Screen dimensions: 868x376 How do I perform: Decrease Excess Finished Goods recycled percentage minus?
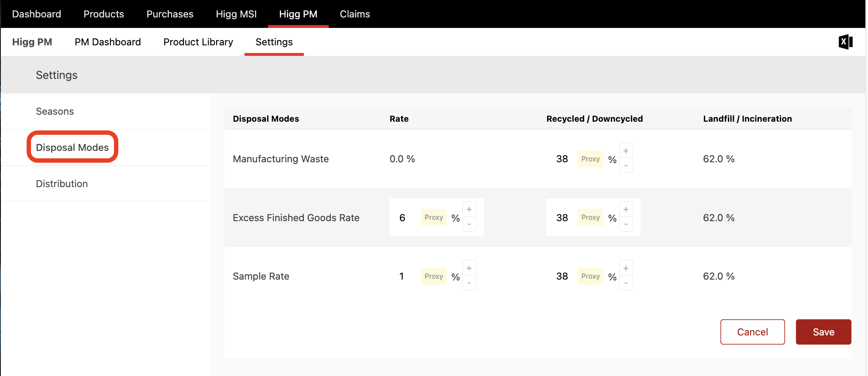coord(626,225)
